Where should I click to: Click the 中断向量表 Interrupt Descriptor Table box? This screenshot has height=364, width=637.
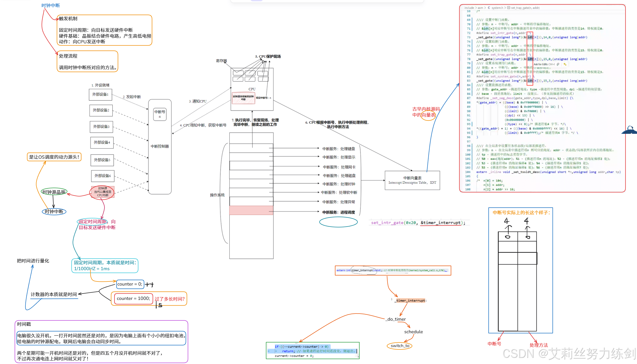(x=412, y=180)
